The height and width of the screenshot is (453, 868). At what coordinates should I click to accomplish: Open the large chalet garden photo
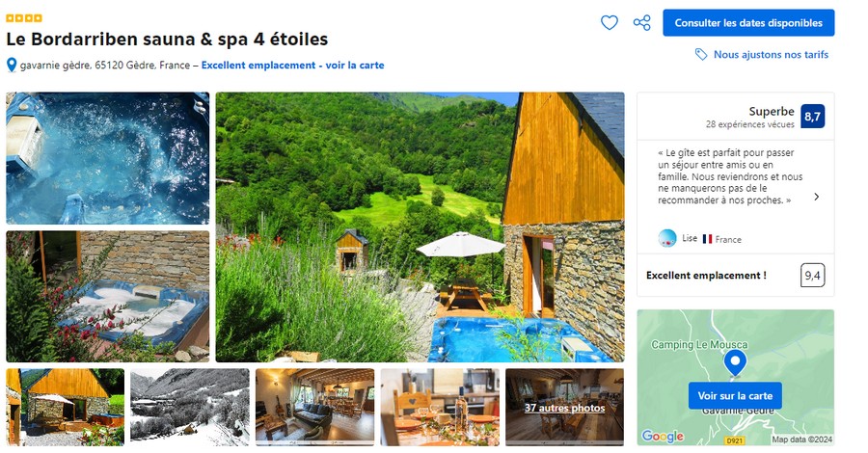[x=420, y=226]
